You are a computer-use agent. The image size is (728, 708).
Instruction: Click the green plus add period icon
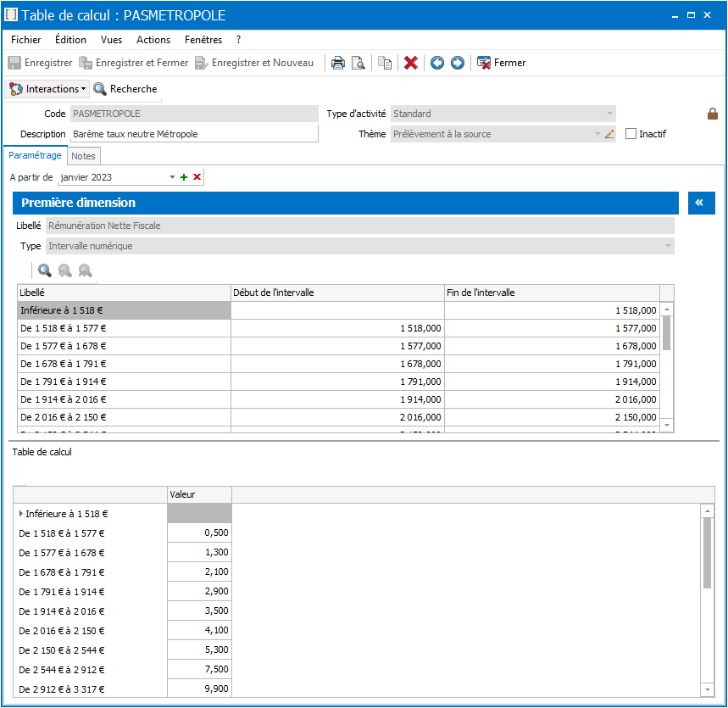coord(184,177)
